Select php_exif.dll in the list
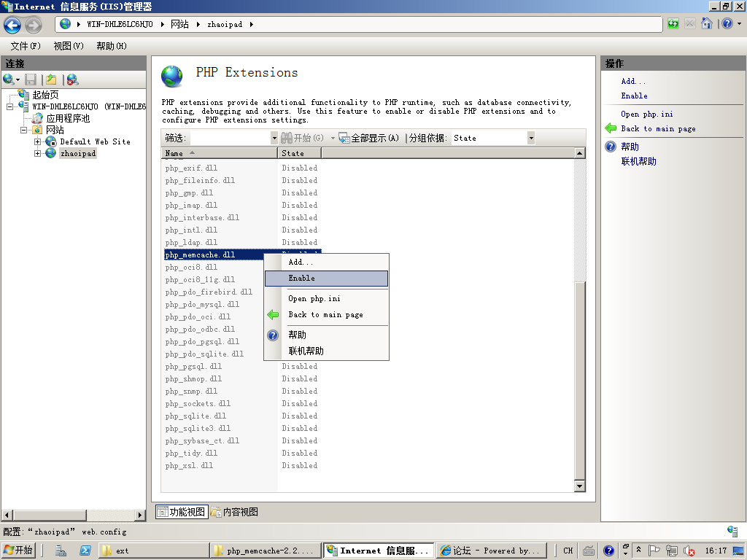This screenshot has width=747, height=560. (x=192, y=168)
